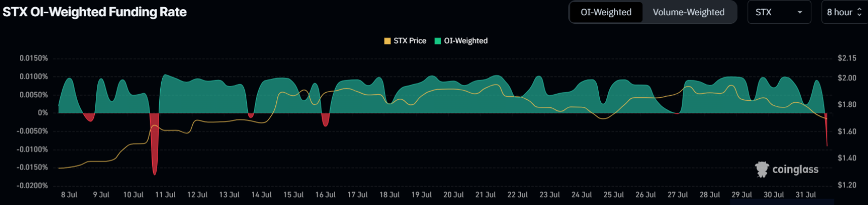Switch to the Volume-Weighted tab
The image size is (868, 205).
pyautogui.click(x=689, y=12)
